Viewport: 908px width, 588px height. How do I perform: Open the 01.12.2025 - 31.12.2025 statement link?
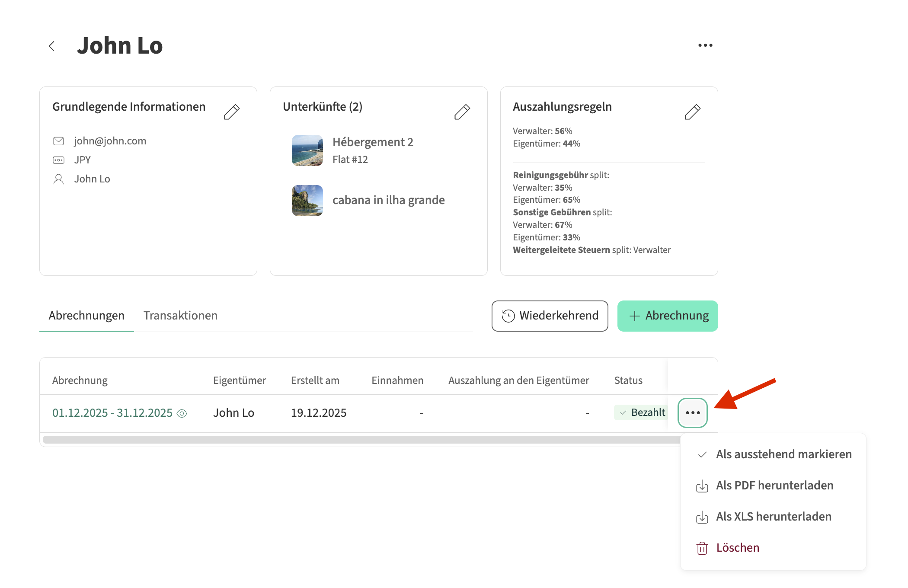(x=112, y=413)
